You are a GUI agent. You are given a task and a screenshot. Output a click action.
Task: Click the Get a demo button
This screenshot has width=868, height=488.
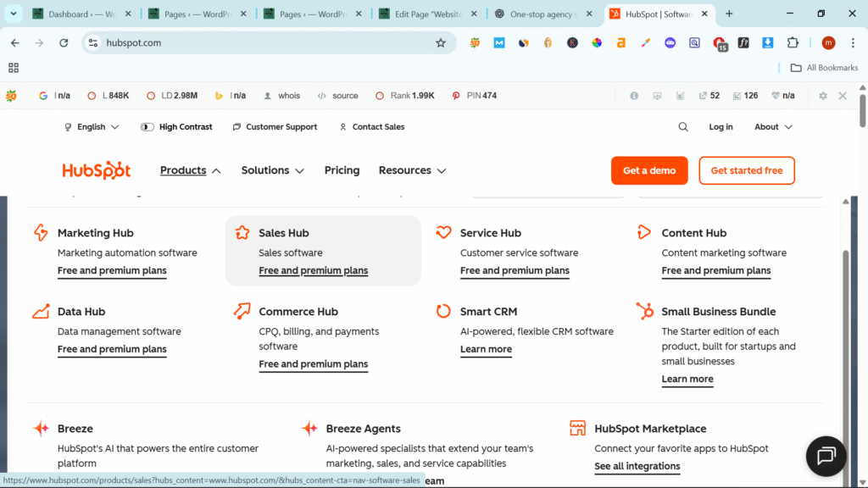tap(649, 170)
